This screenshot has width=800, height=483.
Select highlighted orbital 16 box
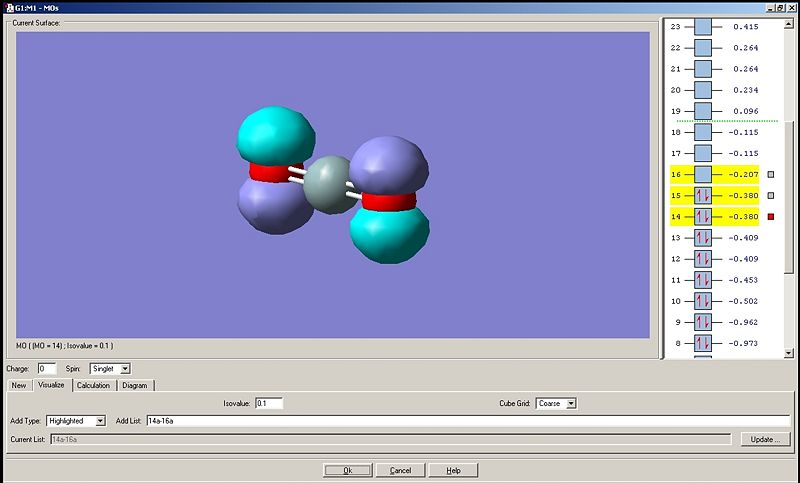(703, 174)
